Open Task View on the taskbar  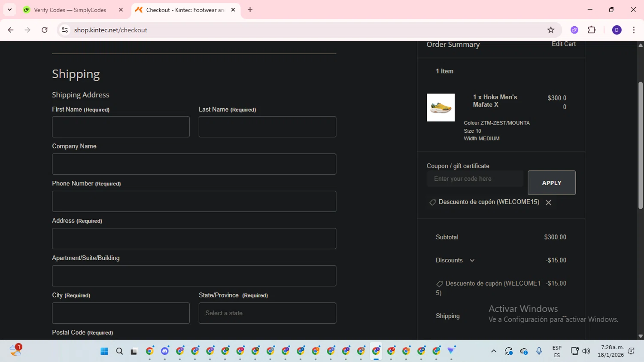click(134, 351)
